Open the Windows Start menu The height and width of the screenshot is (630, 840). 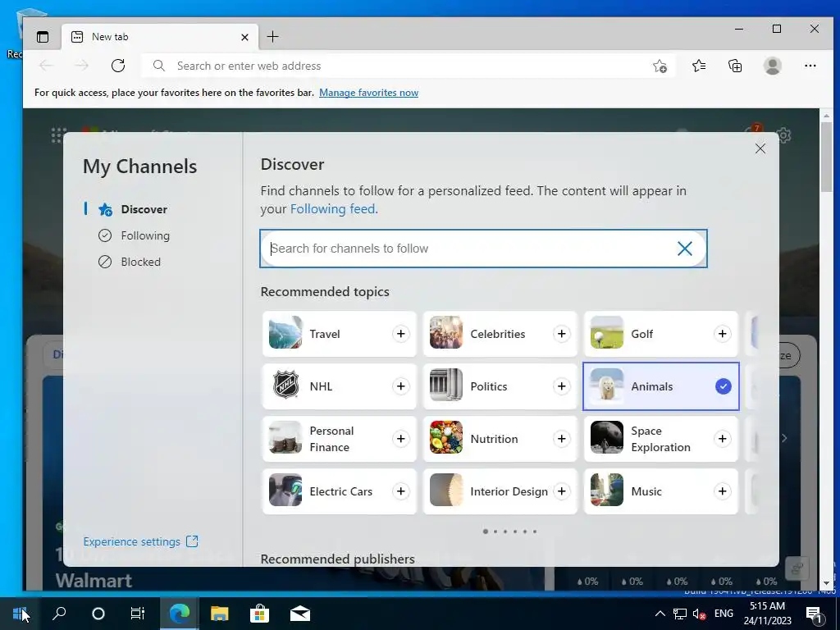point(20,614)
